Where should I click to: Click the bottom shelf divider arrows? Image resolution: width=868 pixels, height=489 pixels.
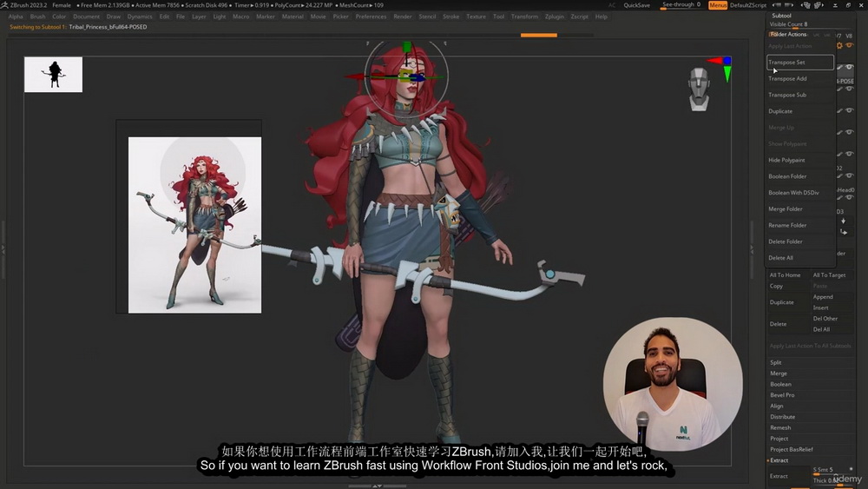pyautogui.click(x=377, y=486)
